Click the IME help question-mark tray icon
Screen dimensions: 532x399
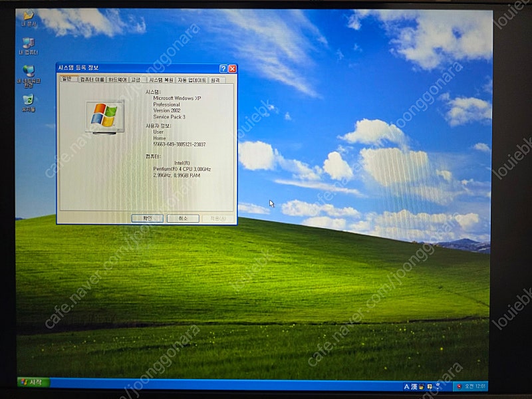click(x=430, y=386)
